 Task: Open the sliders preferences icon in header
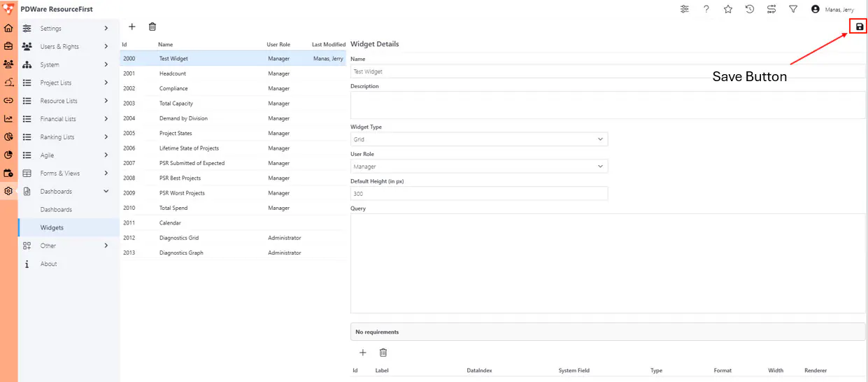point(685,9)
